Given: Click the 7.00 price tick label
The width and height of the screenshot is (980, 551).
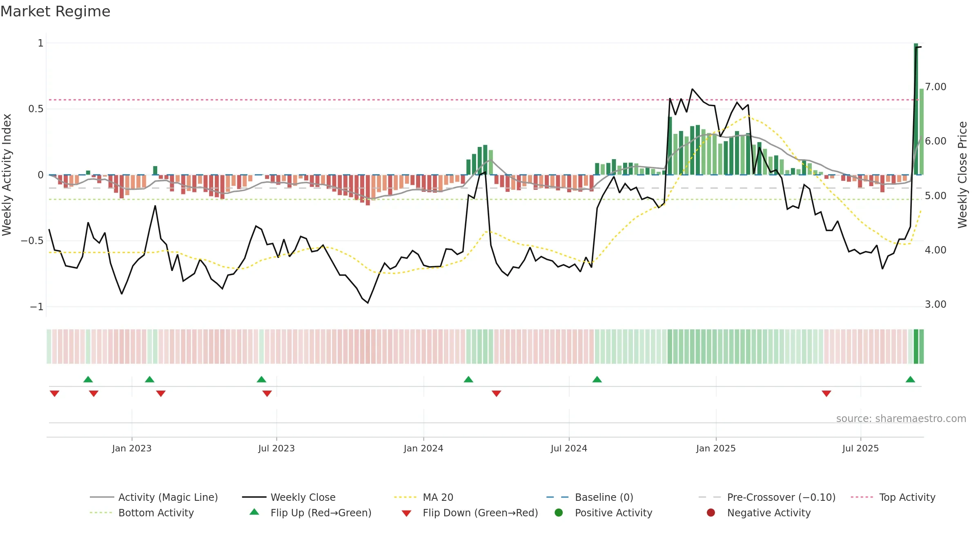Looking at the screenshot, I should (x=935, y=87).
